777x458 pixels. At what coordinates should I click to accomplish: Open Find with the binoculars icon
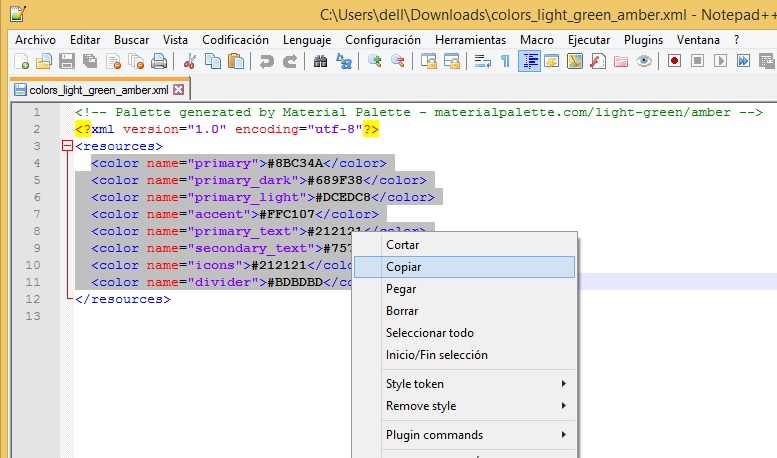(320, 61)
